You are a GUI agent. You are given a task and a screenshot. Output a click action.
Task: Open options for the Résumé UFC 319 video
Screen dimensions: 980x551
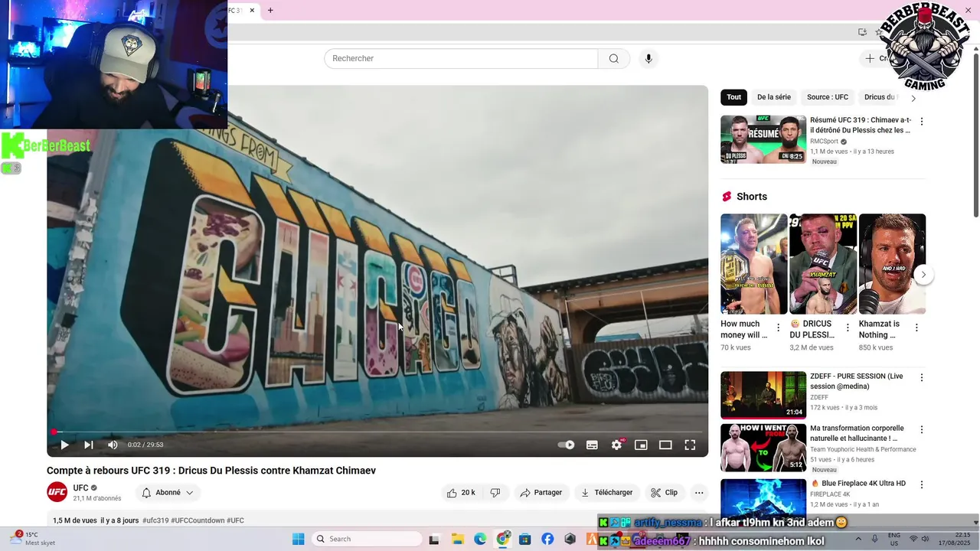(922, 122)
